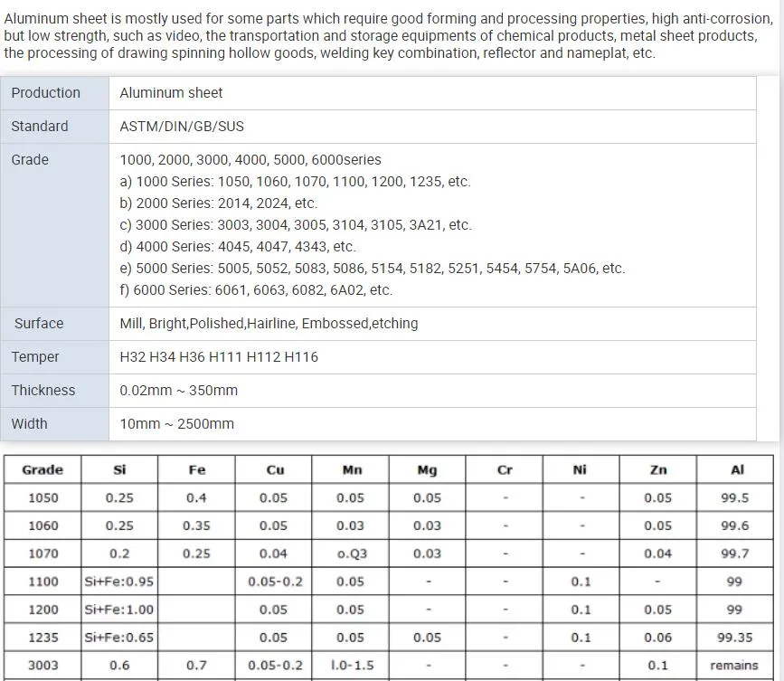
Task: Click the Standard row value ASTM/DIN/GB/SUS
Action: pos(182,127)
